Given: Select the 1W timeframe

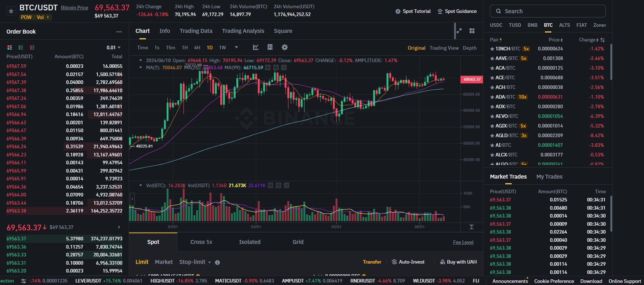Looking at the screenshot, I should point(222,47).
